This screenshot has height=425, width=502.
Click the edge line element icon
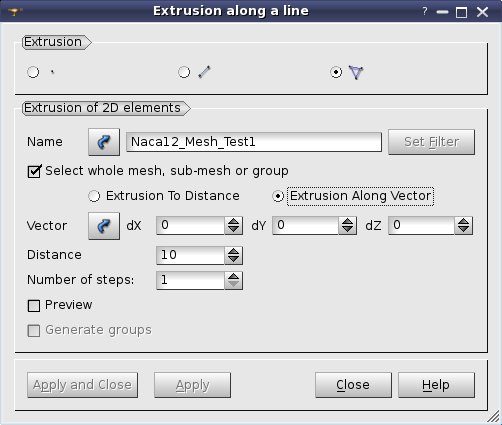(204, 72)
